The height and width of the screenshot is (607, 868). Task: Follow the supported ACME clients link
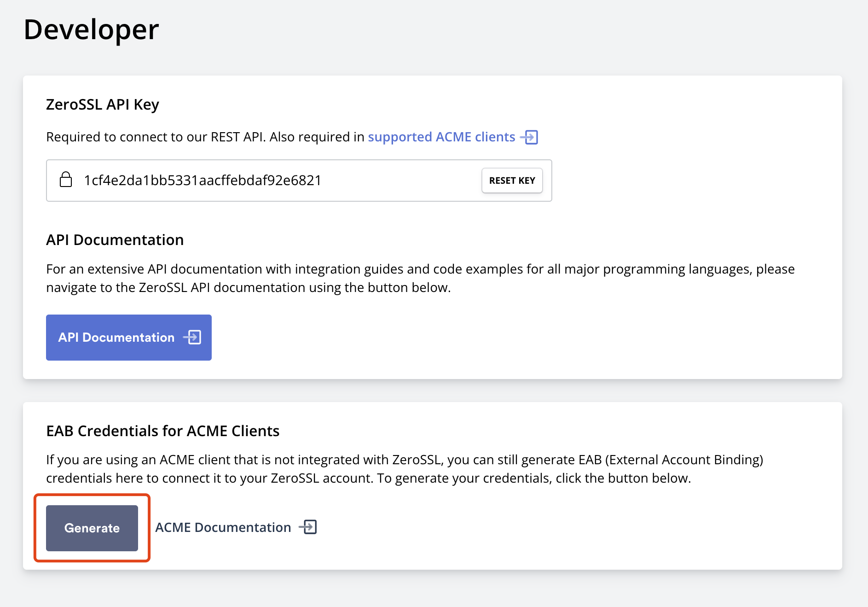click(441, 137)
